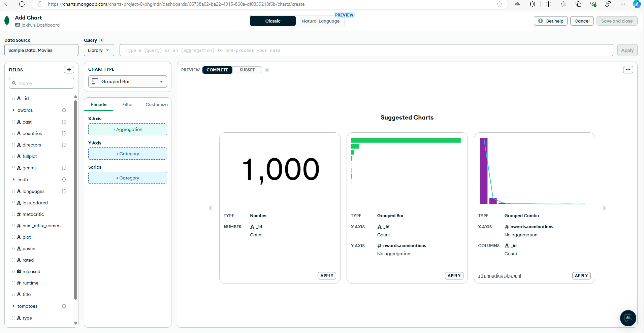Click the metacritic number type icon
The height and width of the screenshot is (333, 644).
[x=19, y=214]
